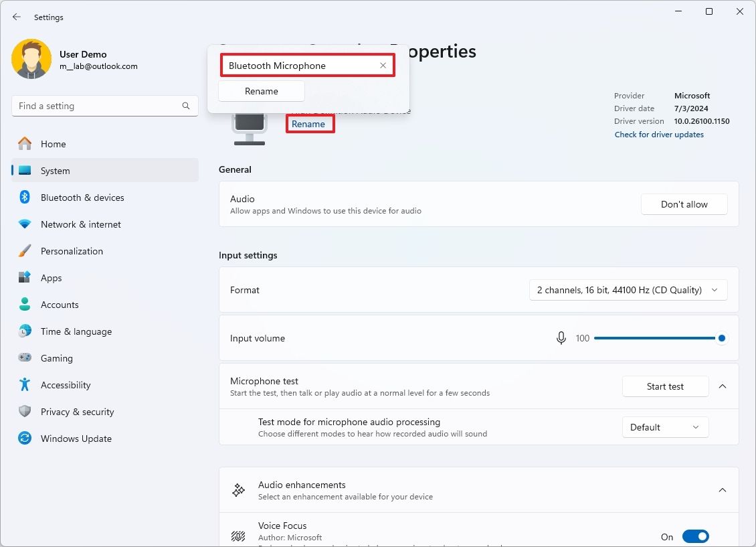Click the back arrow in Settings

tap(17, 17)
